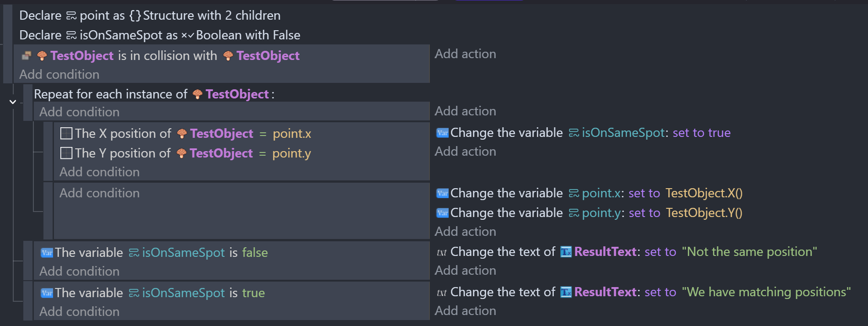The image size is (868, 326).
Task: Click the variable icon beside point declaration
Action: pos(71,16)
